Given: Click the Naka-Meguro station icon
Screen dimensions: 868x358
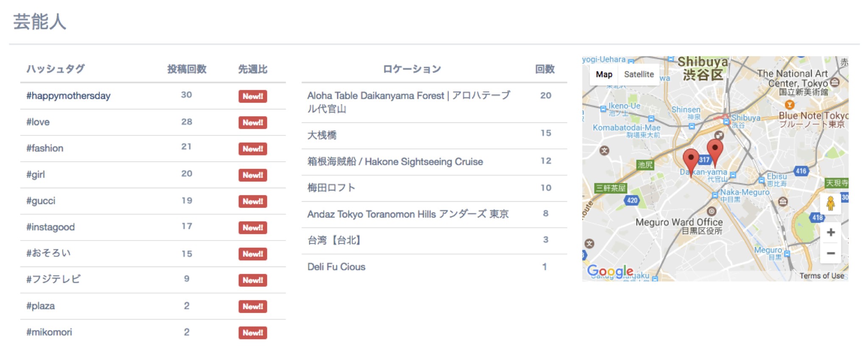Looking at the screenshot, I should click(x=715, y=195).
